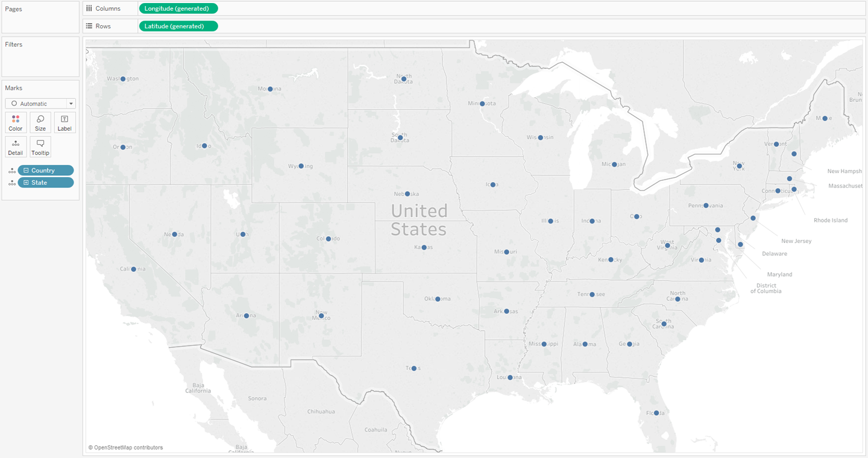
Task: Open the Label marks card
Action: 64,122
